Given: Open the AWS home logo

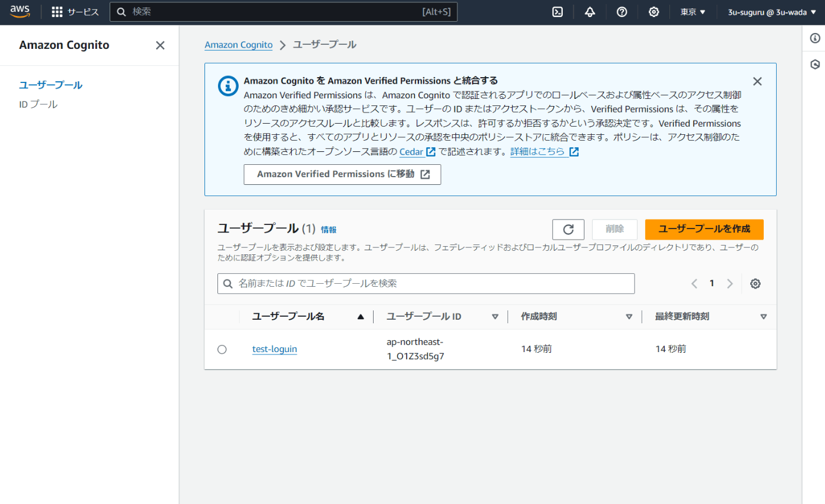Looking at the screenshot, I should pyautogui.click(x=19, y=12).
